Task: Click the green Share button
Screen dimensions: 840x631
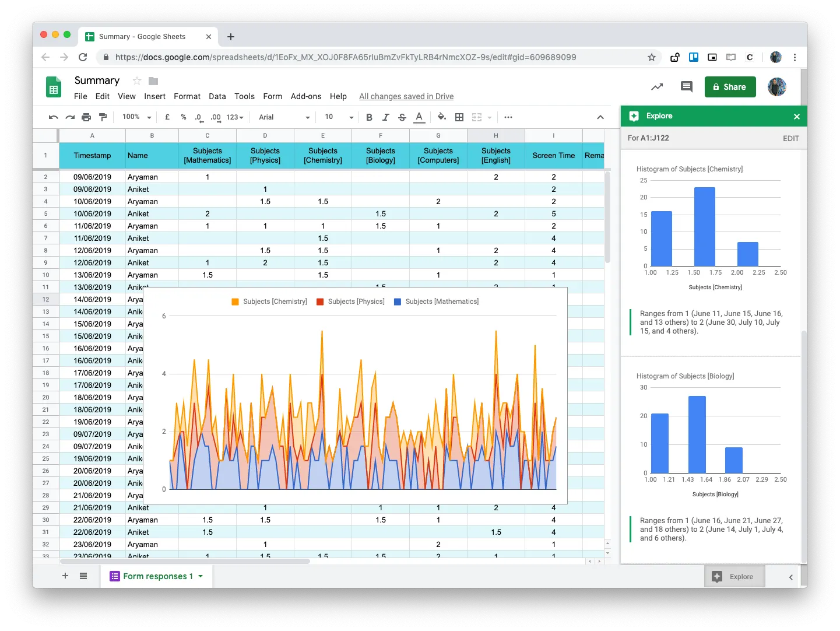Action: [730, 87]
